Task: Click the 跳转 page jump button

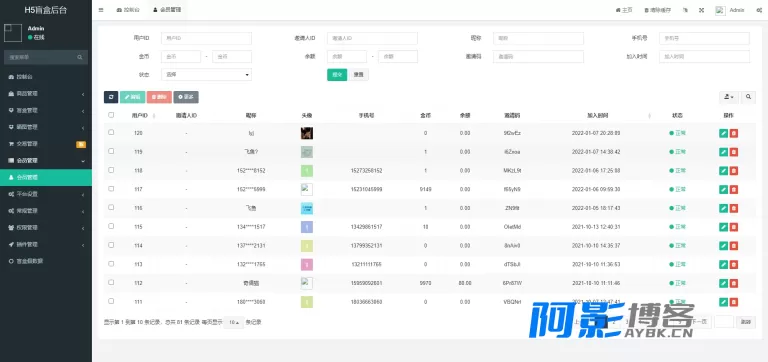Action: point(745,322)
